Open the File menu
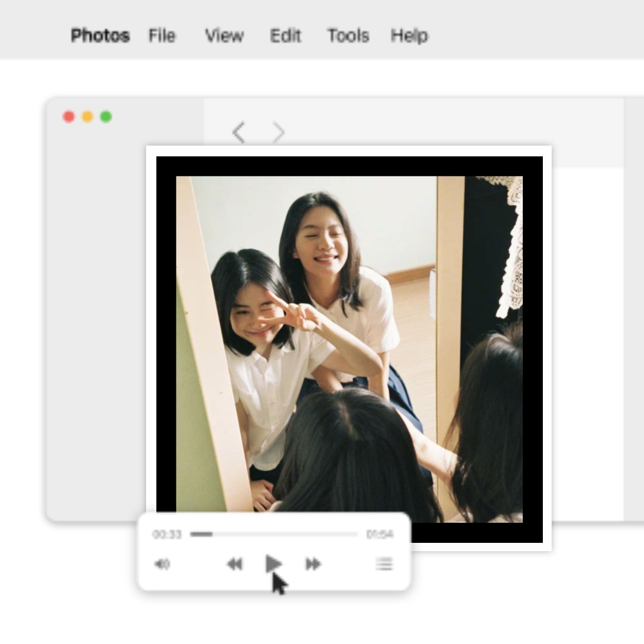644x644 pixels. point(162,36)
